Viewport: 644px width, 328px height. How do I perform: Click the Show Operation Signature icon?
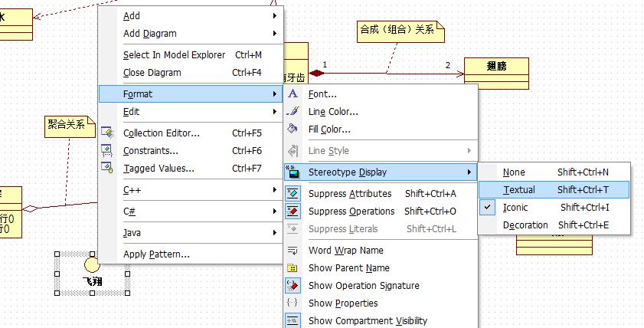click(x=293, y=285)
